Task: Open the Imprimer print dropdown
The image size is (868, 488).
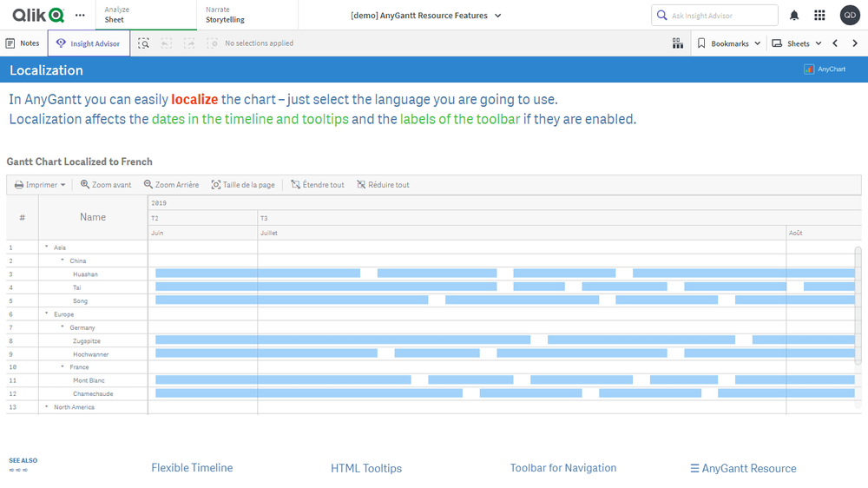Action: [40, 185]
